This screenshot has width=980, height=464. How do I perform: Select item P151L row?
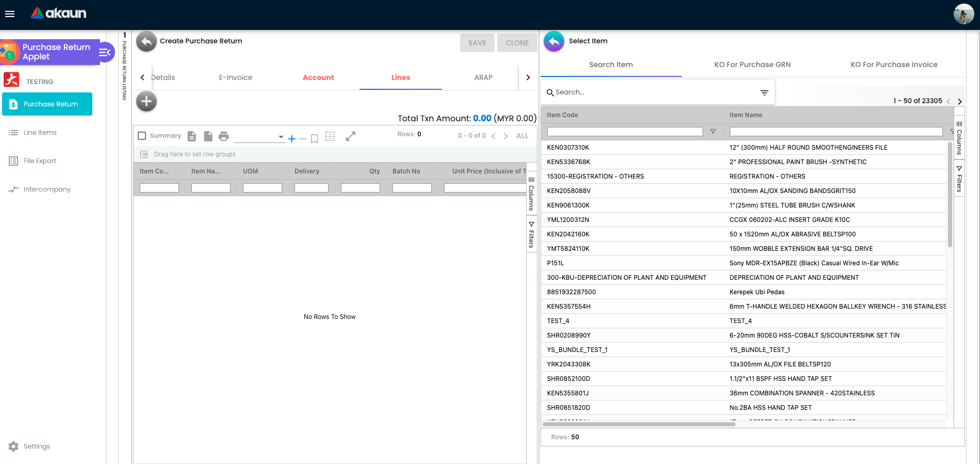pos(743,263)
